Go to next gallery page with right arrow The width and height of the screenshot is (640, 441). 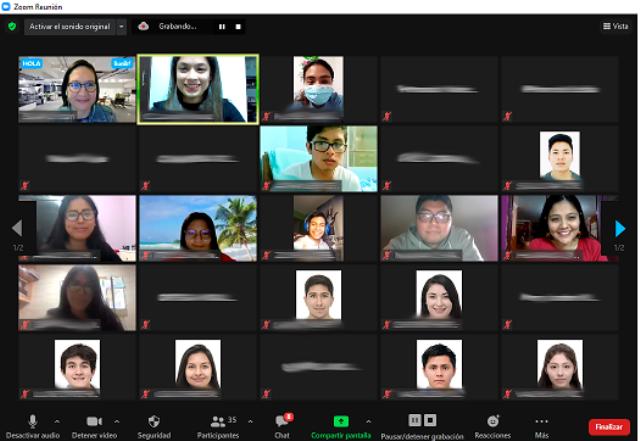(620, 228)
